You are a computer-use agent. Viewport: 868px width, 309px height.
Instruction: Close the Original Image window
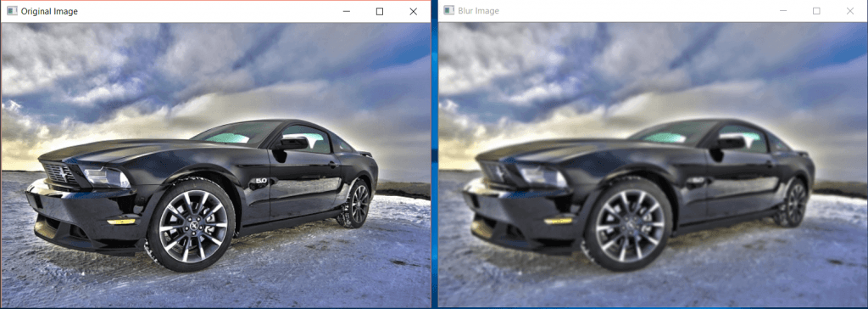point(413,12)
